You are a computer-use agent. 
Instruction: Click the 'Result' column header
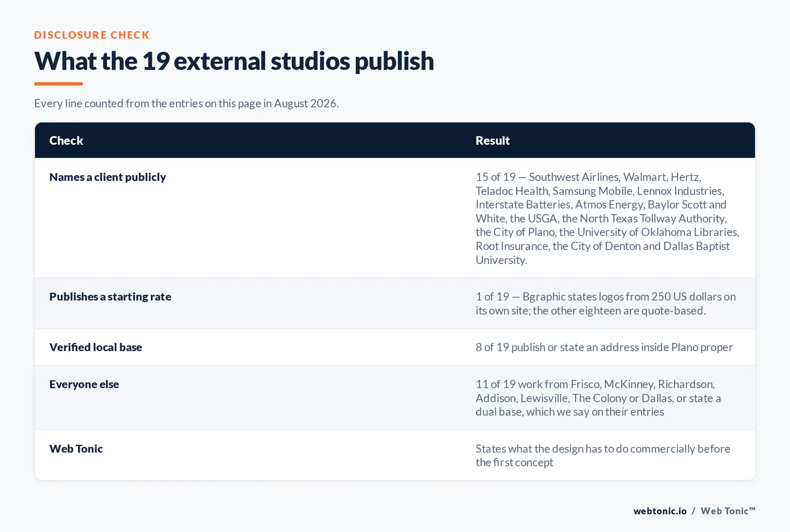pos(492,141)
